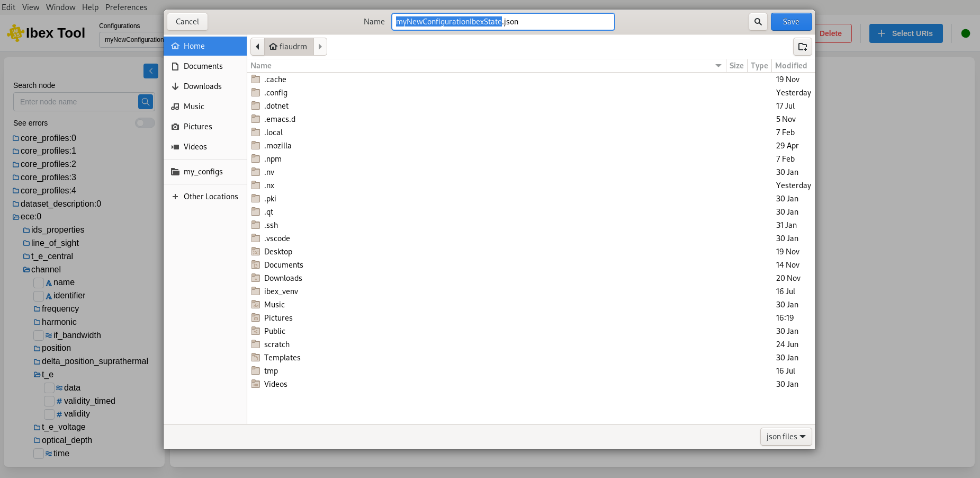Click the Cancel button in the dialog

tap(187, 22)
